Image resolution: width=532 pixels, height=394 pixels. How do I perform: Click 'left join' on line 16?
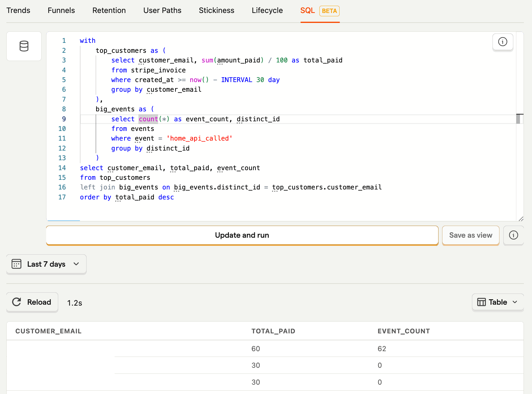coord(97,187)
